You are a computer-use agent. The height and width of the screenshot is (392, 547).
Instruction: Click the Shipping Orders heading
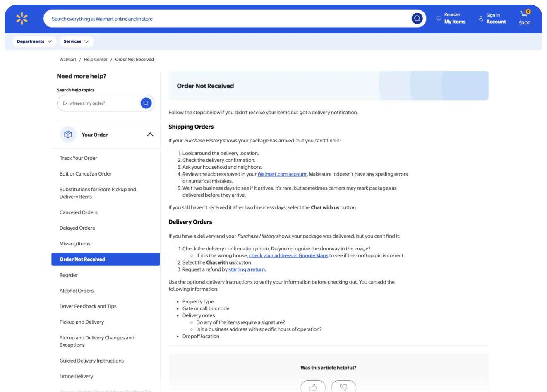click(x=191, y=127)
